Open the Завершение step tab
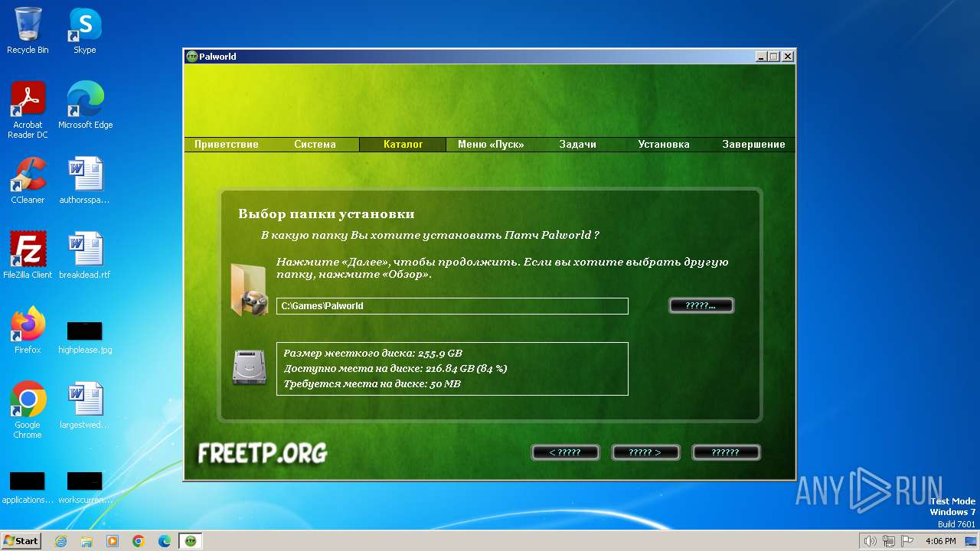 pos(753,145)
